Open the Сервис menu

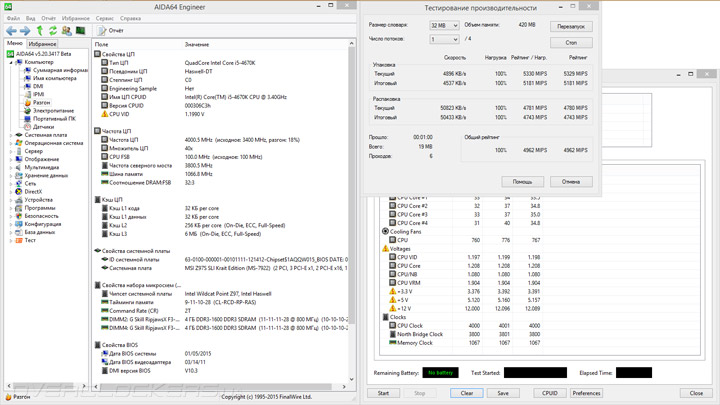coord(105,18)
